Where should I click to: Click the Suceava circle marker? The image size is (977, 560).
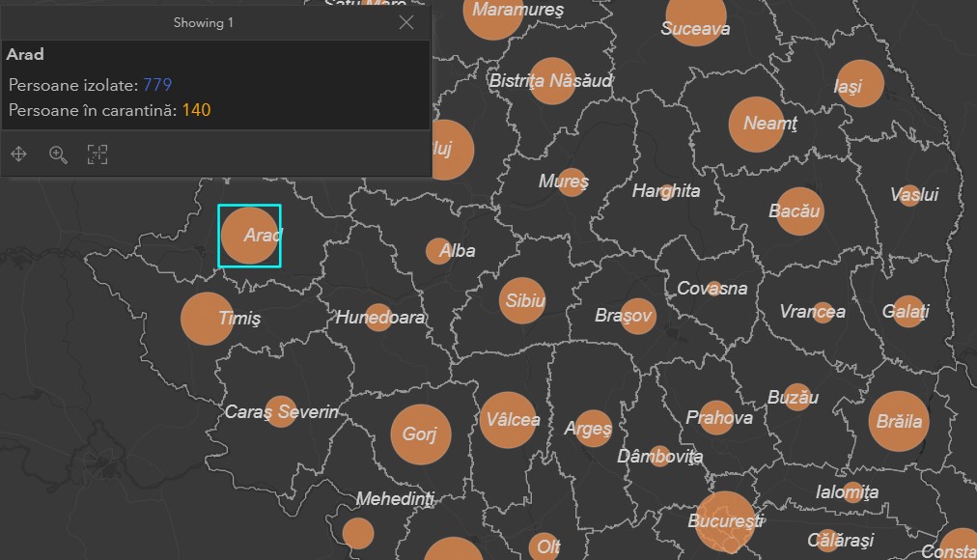pyautogui.click(x=695, y=26)
